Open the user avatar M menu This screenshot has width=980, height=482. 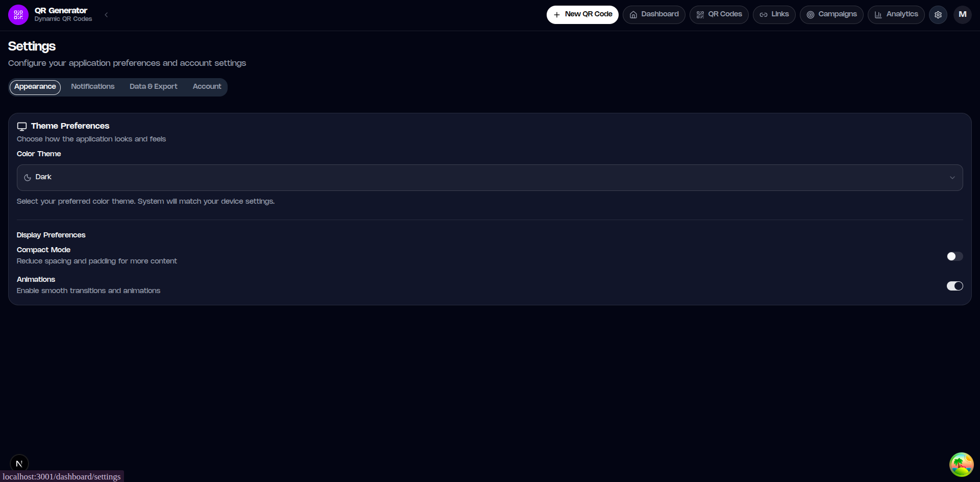(x=963, y=15)
